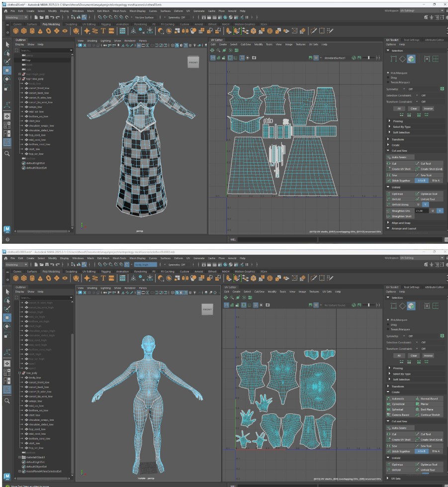This screenshot has height=487, width=448.
Task: Click the Cylindrical projection icon in UV Toolkit
Action: tap(389, 404)
